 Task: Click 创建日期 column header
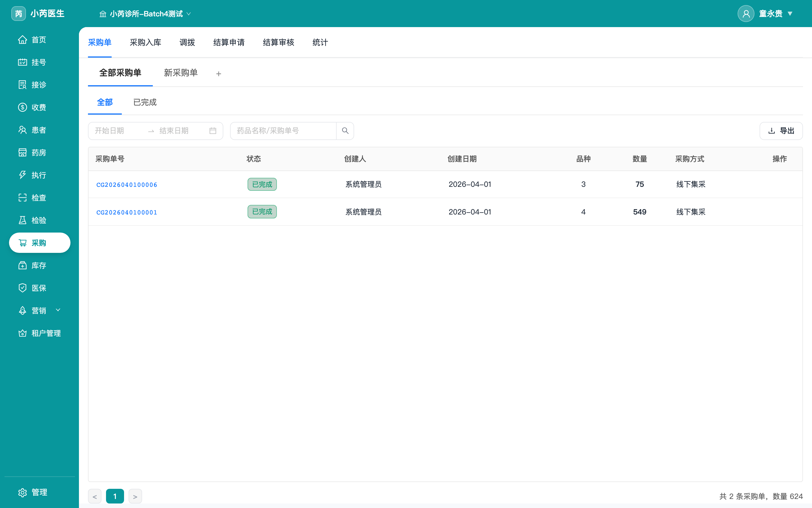(x=462, y=159)
